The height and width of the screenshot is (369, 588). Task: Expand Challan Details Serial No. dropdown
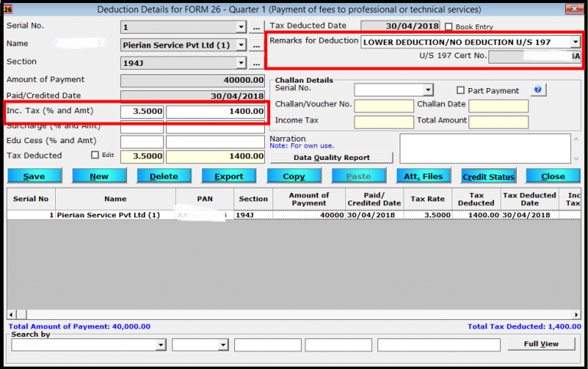[428, 90]
